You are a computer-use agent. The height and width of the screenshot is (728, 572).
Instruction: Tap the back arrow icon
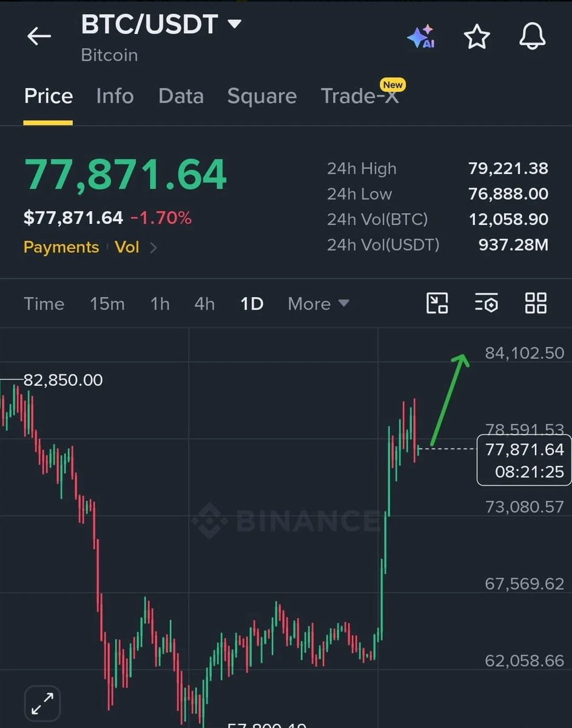pos(39,36)
